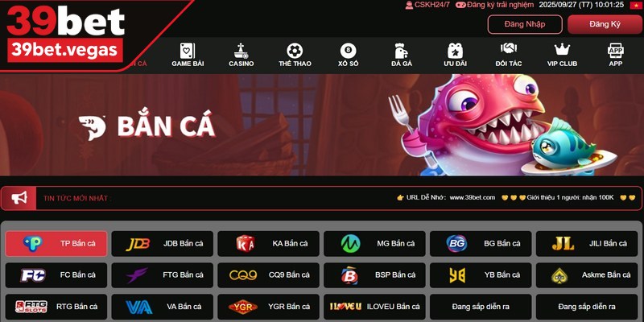Select CQ9 Bắn cá provider
The height and width of the screenshot is (322, 644).
[268, 275]
